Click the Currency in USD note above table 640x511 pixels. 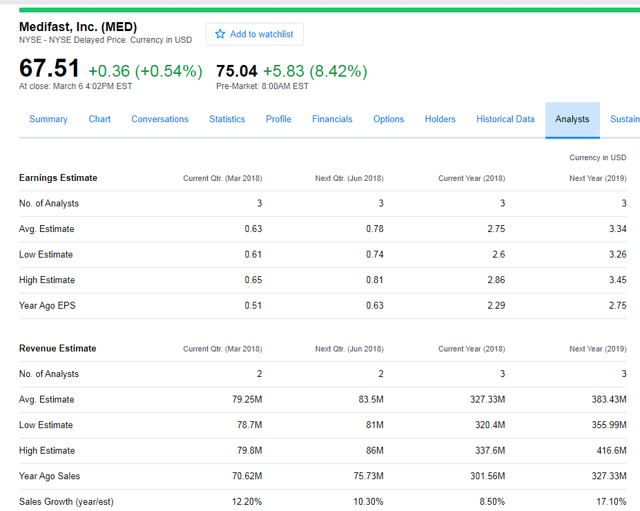pyautogui.click(x=598, y=158)
